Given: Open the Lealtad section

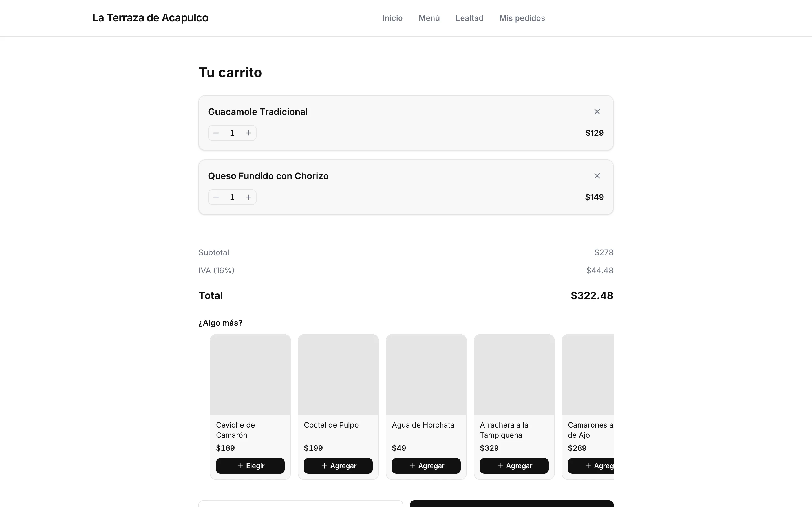Looking at the screenshot, I should point(469,18).
